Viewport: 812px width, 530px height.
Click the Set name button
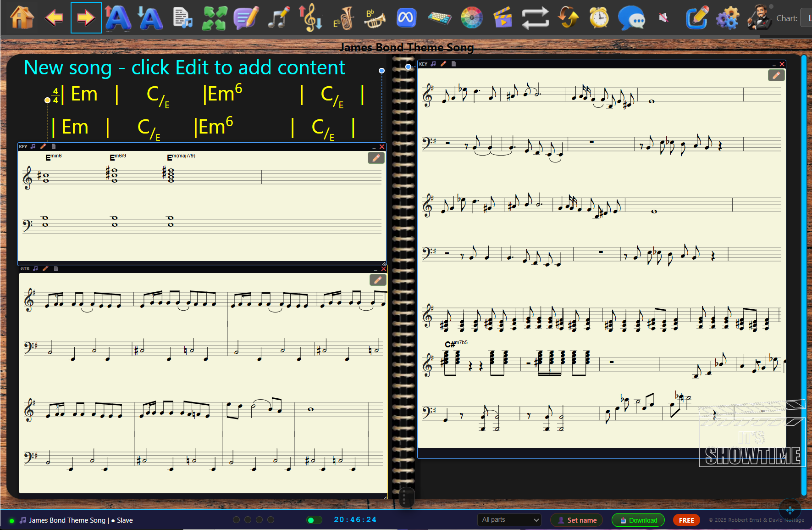(x=577, y=520)
